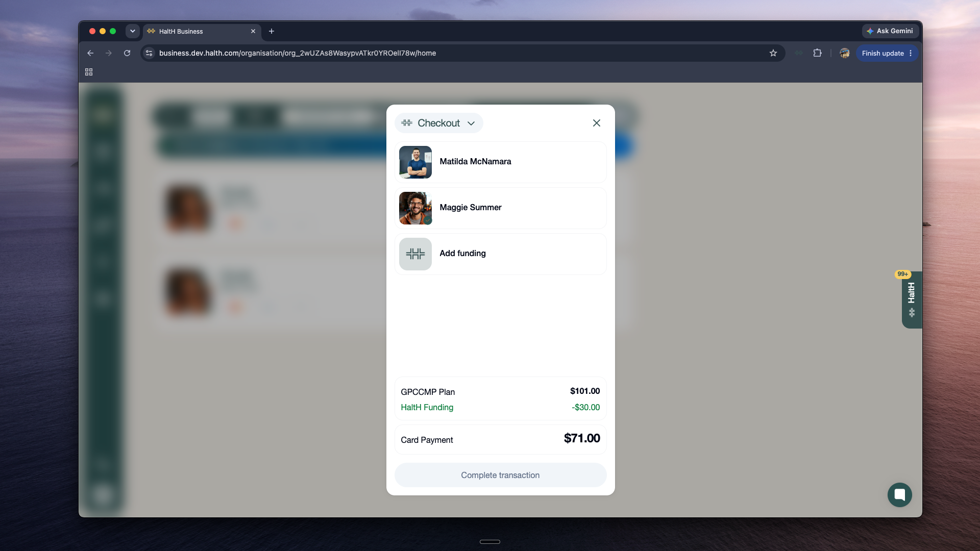Open the chat bubble launcher
The image size is (980, 551).
point(899,495)
